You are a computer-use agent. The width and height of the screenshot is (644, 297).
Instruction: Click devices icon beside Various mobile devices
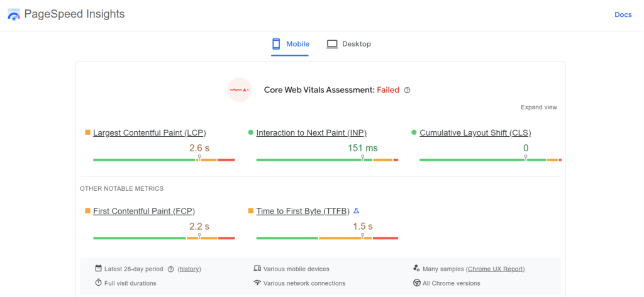(x=257, y=269)
